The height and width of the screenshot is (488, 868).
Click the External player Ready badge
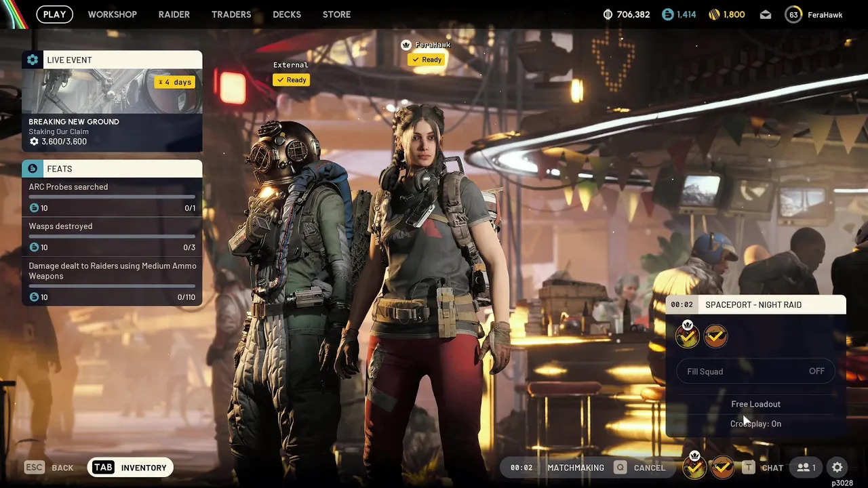[x=291, y=80]
